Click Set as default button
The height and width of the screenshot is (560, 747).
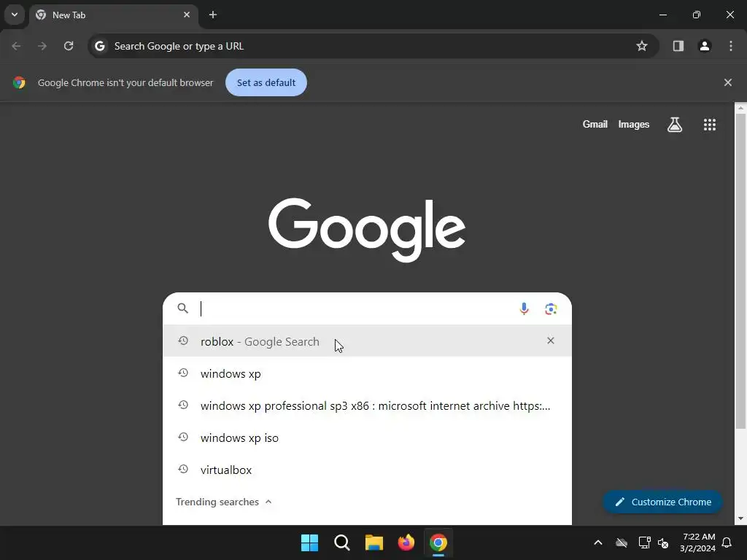point(266,82)
